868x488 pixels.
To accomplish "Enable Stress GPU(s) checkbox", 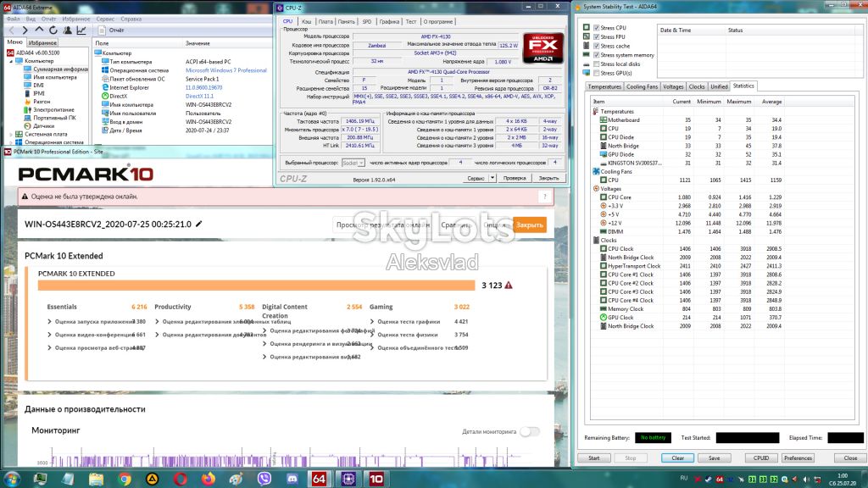I will click(596, 73).
